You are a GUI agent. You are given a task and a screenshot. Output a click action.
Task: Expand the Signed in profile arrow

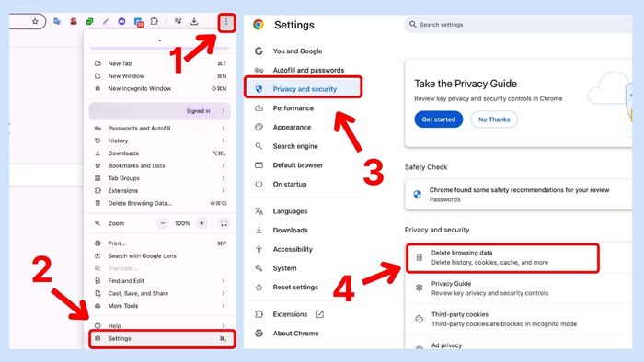coord(224,111)
